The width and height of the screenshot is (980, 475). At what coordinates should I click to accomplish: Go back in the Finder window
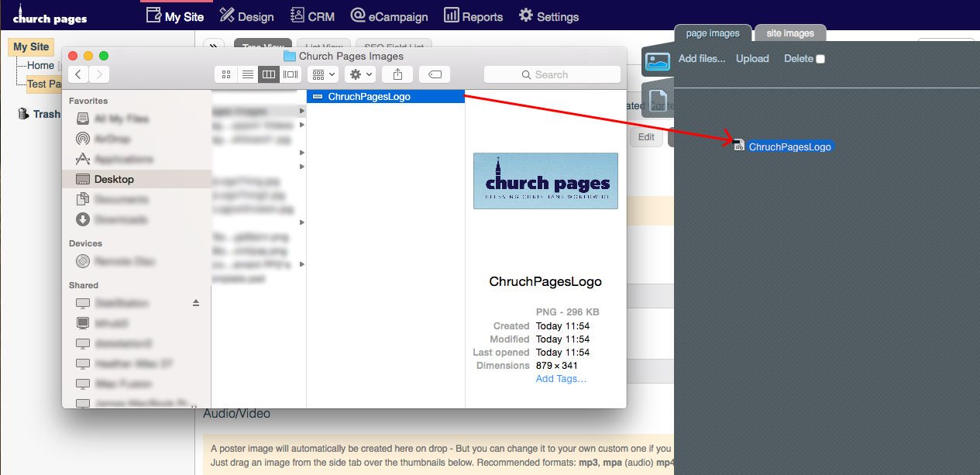pyautogui.click(x=78, y=74)
